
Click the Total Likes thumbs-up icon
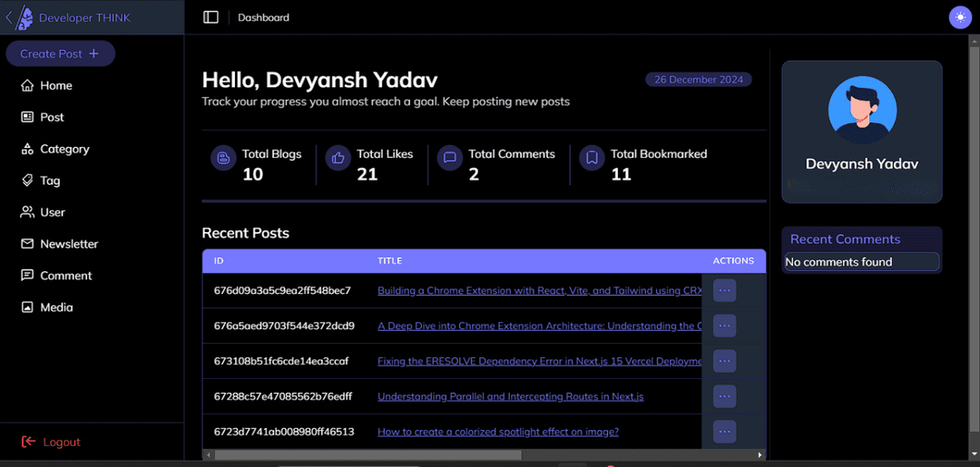[338, 159]
